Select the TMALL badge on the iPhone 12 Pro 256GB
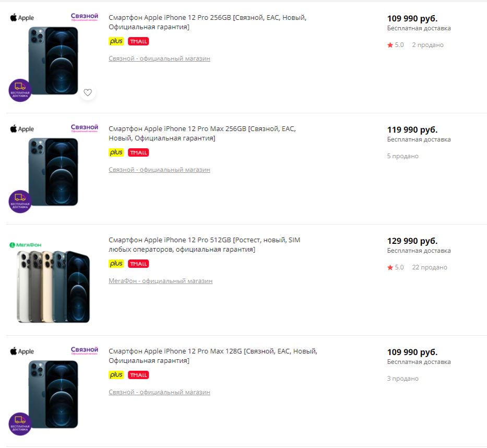Screen dimensions: 487x448 pyautogui.click(x=137, y=41)
